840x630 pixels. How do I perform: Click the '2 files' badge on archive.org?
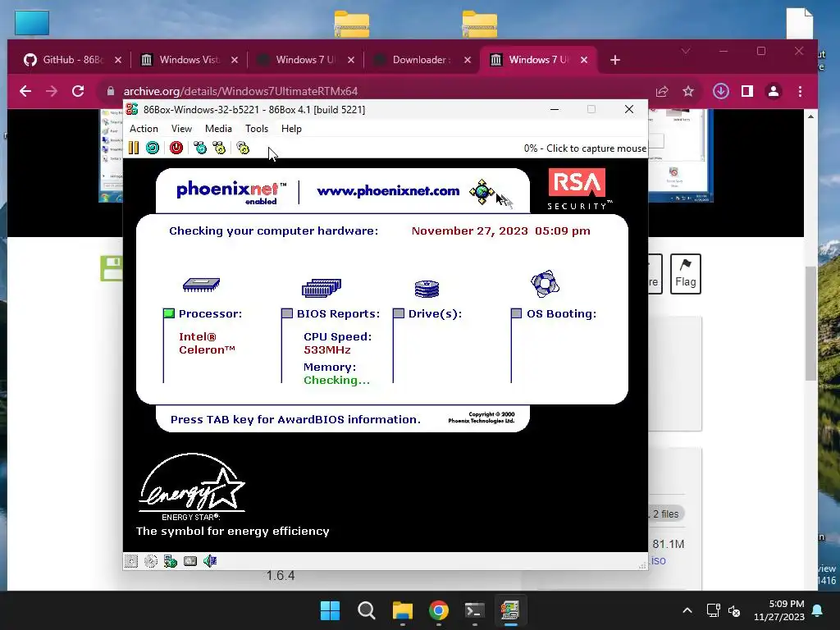pyautogui.click(x=665, y=514)
